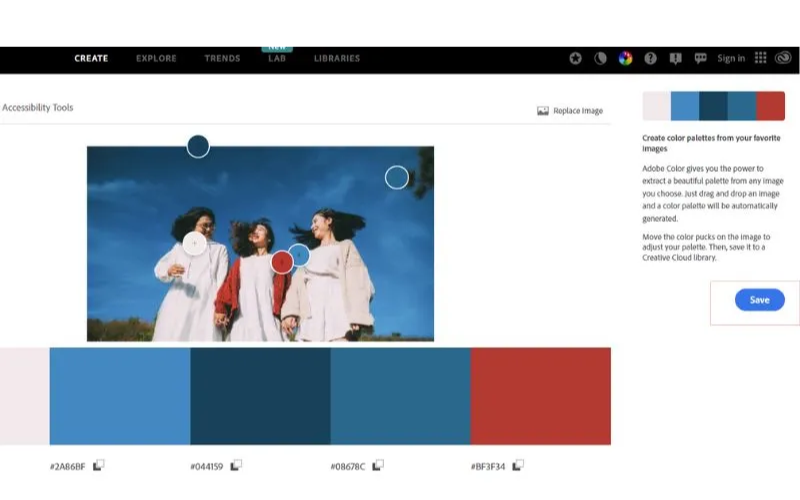Toggle the dark mode half-moon icon
This screenshot has width=800, height=500.
tap(600, 58)
